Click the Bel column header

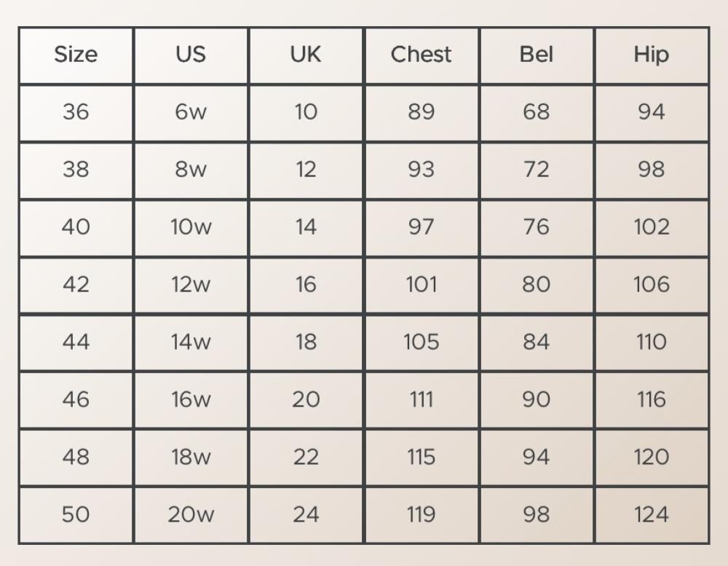[537, 55]
